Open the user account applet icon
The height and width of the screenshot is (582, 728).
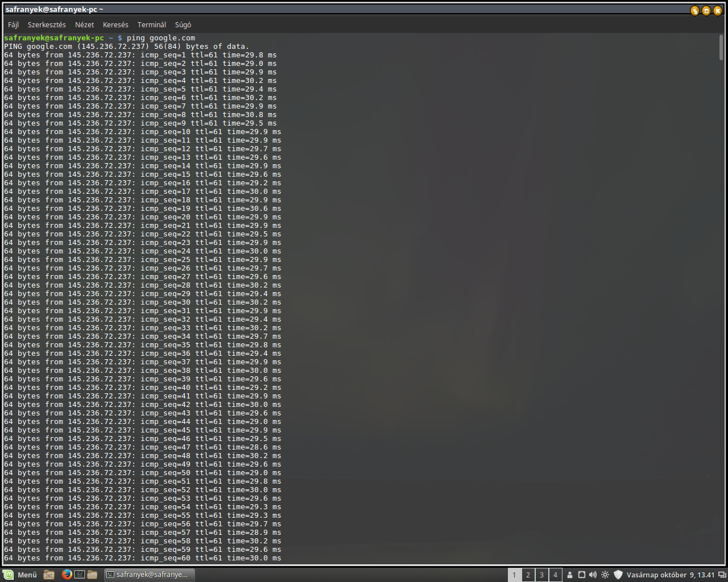[570, 575]
